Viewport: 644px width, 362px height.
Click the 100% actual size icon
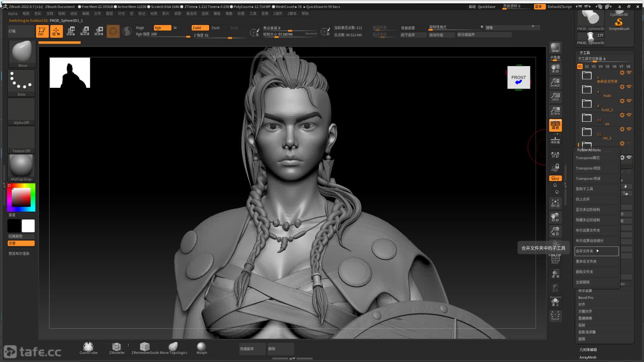tap(555, 97)
